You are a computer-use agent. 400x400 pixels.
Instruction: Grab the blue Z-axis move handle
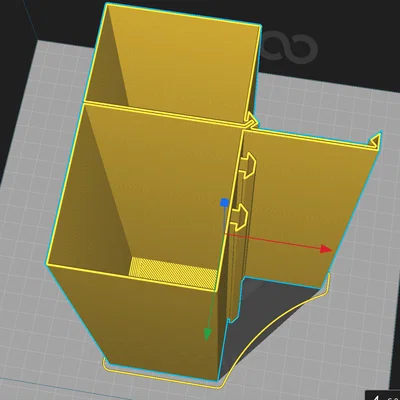224,202
